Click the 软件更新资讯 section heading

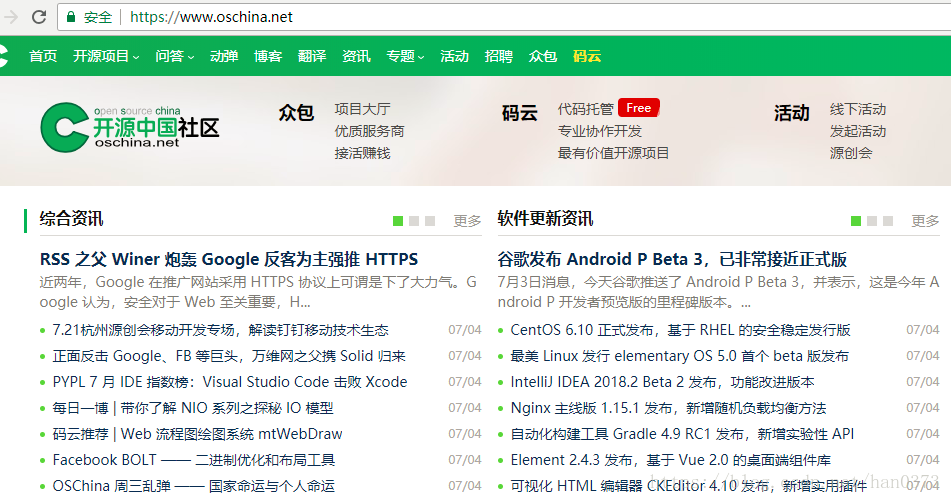tap(545, 219)
